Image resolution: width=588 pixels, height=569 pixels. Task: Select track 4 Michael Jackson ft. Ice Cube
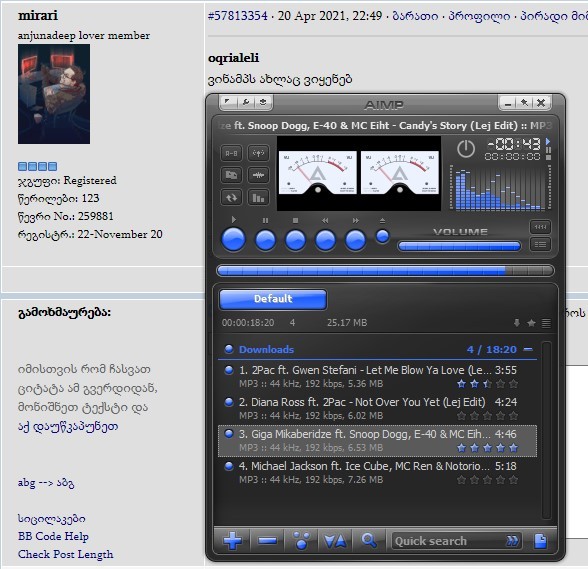click(x=377, y=473)
